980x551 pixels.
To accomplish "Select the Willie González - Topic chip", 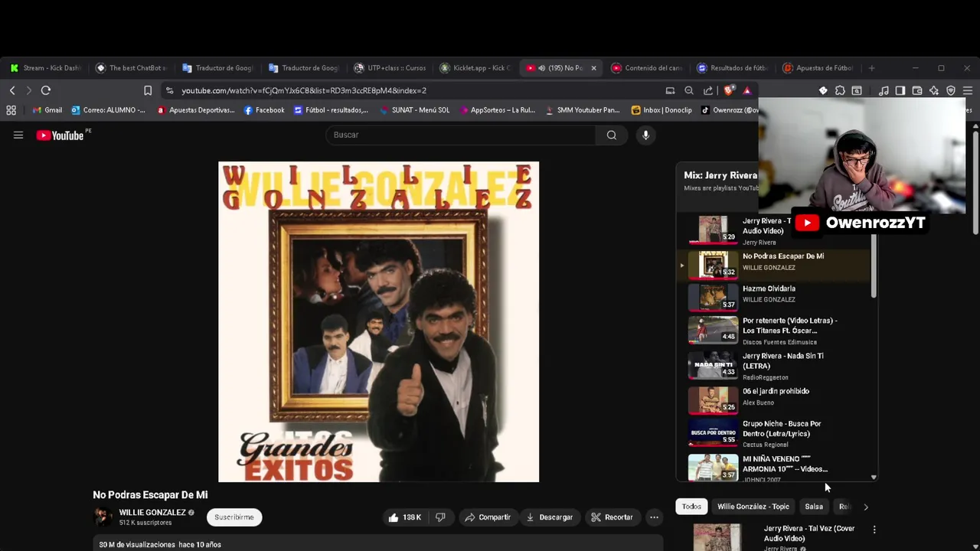I will coord(753,507).
